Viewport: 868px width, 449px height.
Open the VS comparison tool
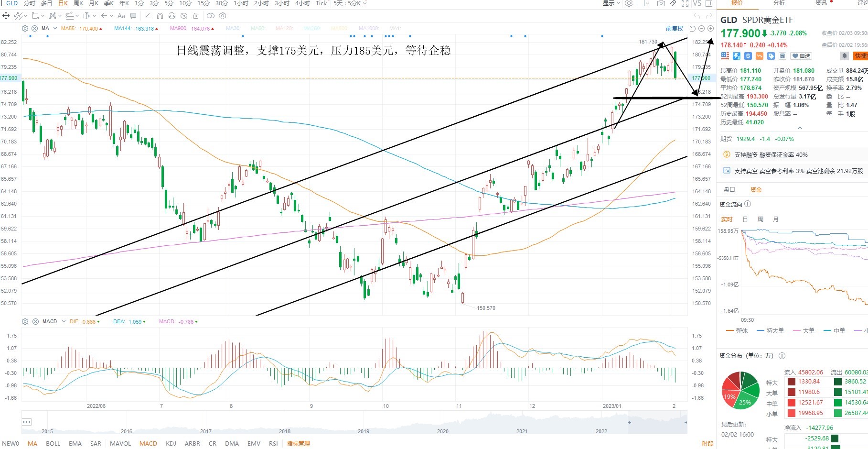pyautogui.click(x=697, y=3)
